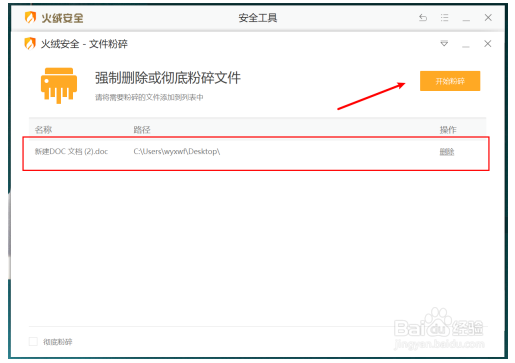
Task: Click the 名称 column header
Action: pos(43,129)
